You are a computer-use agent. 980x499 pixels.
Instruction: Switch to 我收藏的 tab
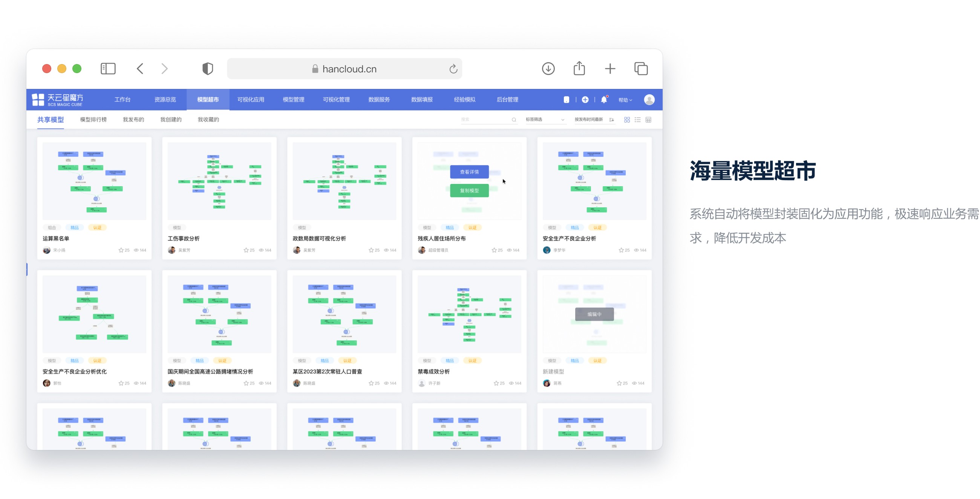pyautogui.click(x=208, y=119)
